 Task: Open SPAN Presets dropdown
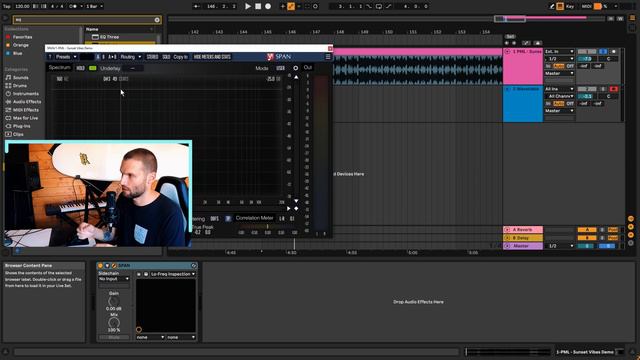[x=66, y=57]
